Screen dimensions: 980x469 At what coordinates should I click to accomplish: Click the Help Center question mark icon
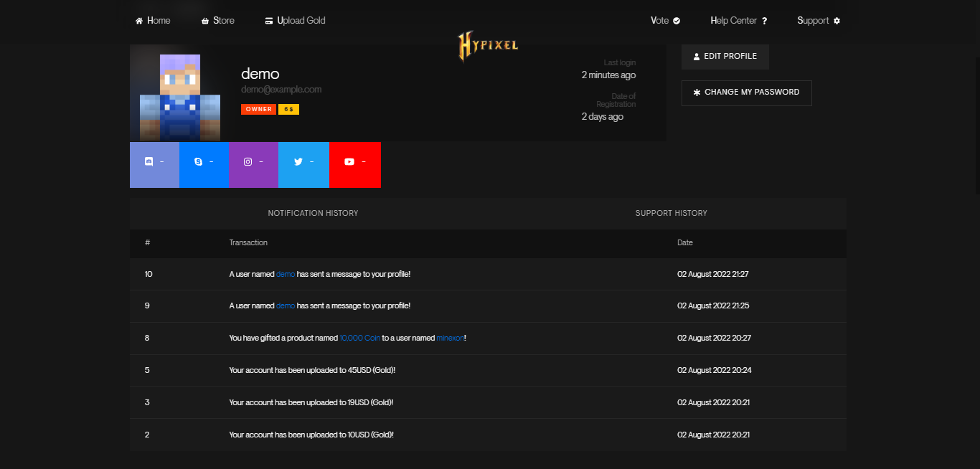coord(765,21)
